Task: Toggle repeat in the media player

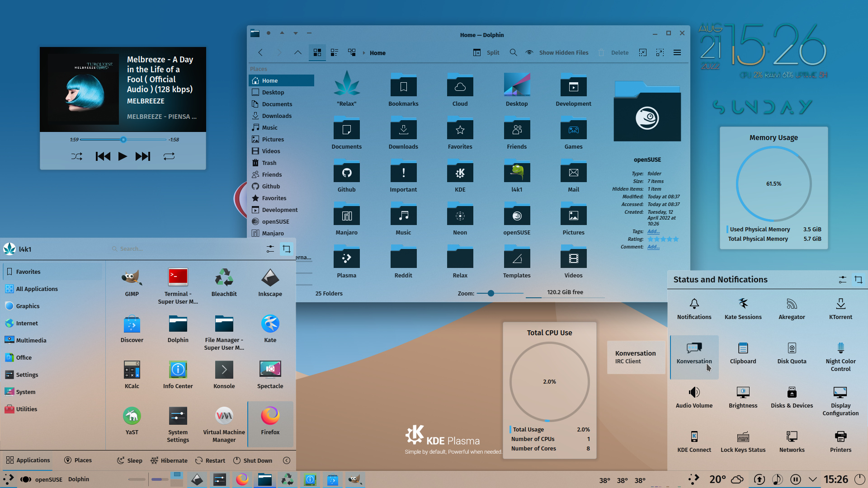Action: pyautogui.click(x=169, y=156)
